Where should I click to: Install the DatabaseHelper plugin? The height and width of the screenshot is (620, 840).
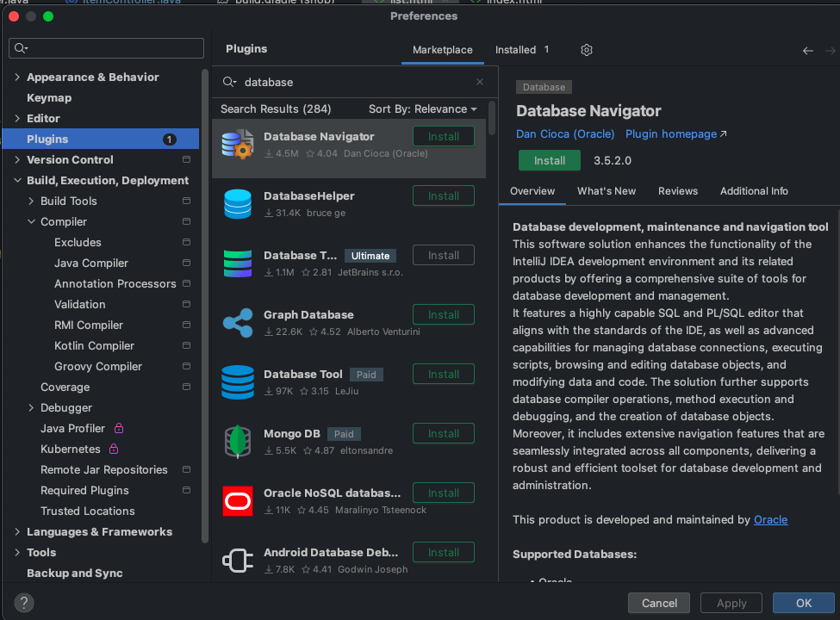pos(444,196)
